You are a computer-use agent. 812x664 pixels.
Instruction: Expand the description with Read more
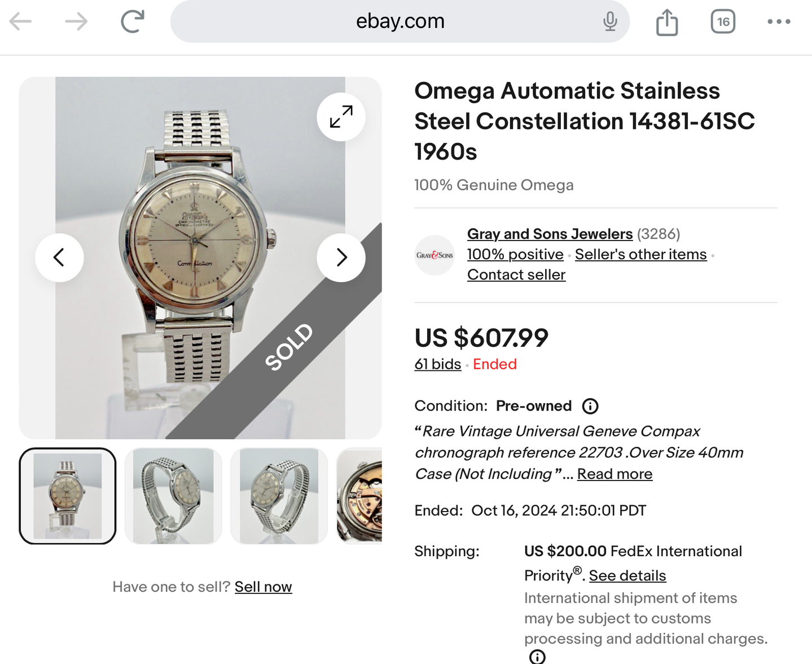615,474
